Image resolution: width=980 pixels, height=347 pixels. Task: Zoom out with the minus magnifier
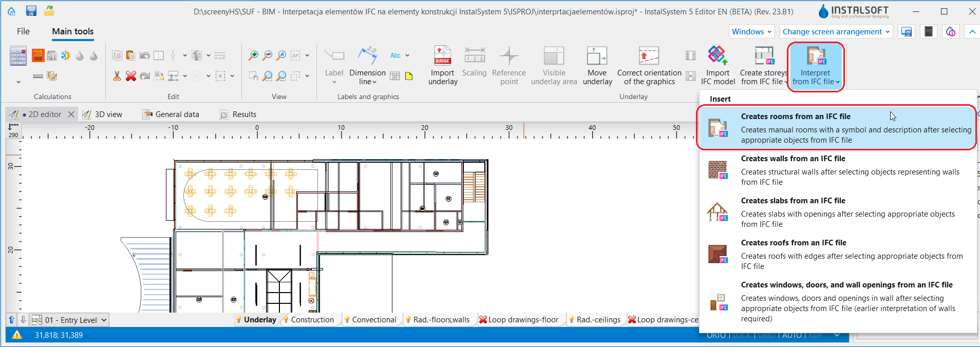tap(267, 55)
